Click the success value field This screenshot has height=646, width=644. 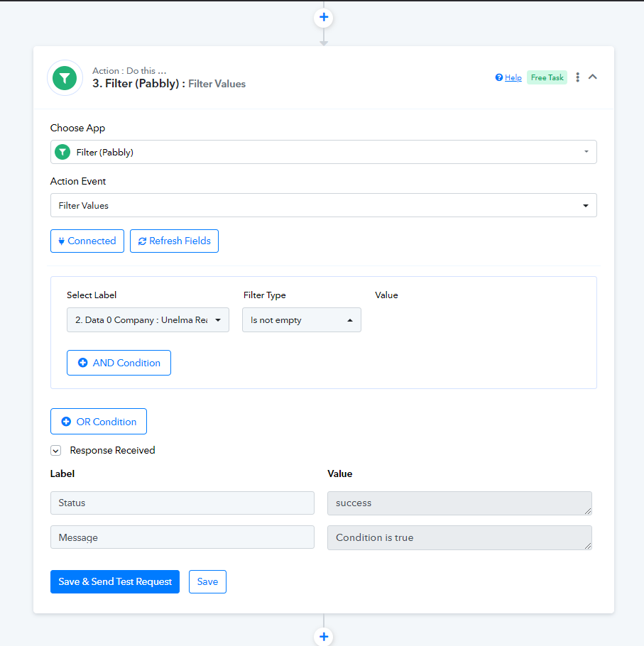tap(459, 503)
